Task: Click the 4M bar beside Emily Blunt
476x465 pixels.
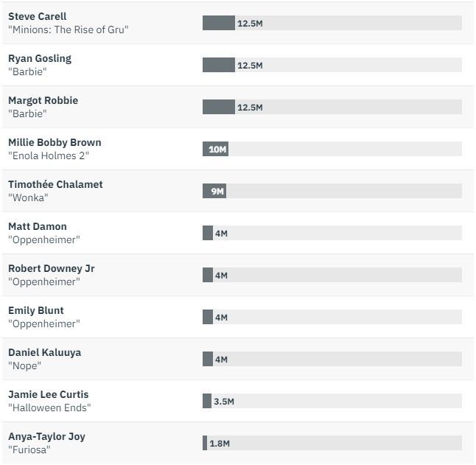Action: click(x=208, y=317)
